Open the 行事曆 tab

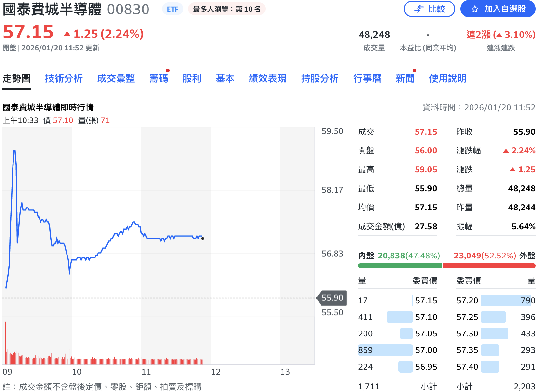click(367, 78)
